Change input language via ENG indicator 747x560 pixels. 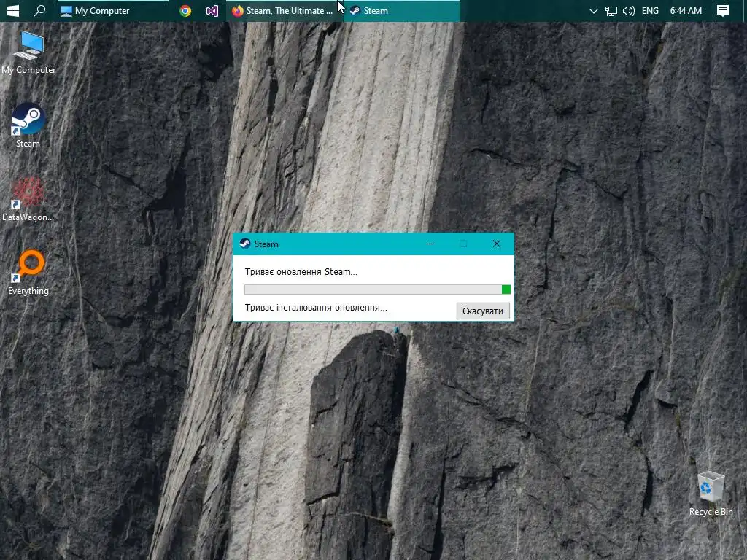650,10
